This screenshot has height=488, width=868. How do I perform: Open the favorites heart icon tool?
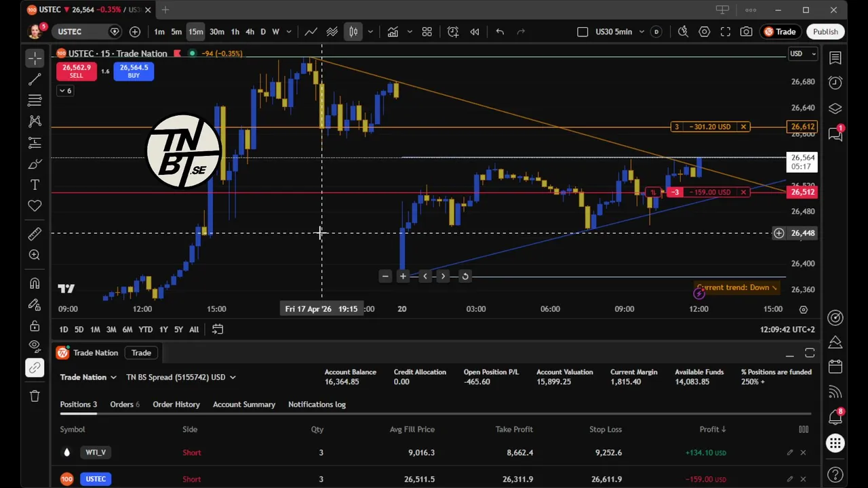[x=35, y=206]
